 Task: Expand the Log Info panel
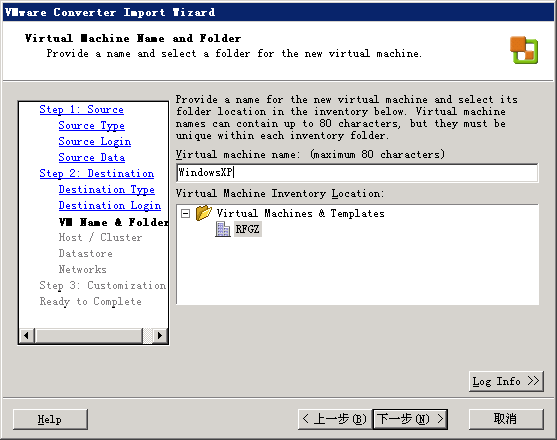click(506, 381)
